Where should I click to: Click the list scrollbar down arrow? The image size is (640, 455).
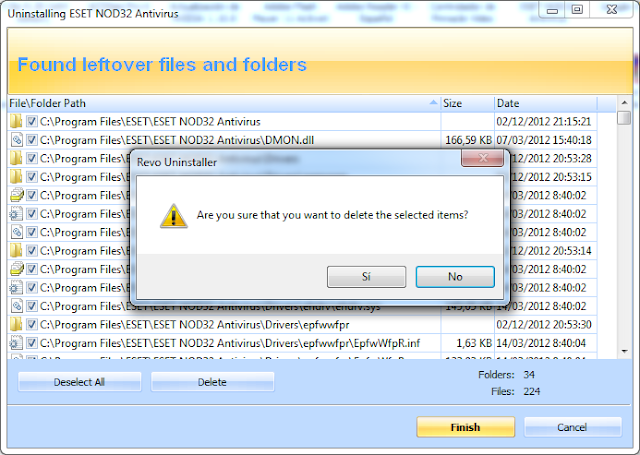coord(624,351)
